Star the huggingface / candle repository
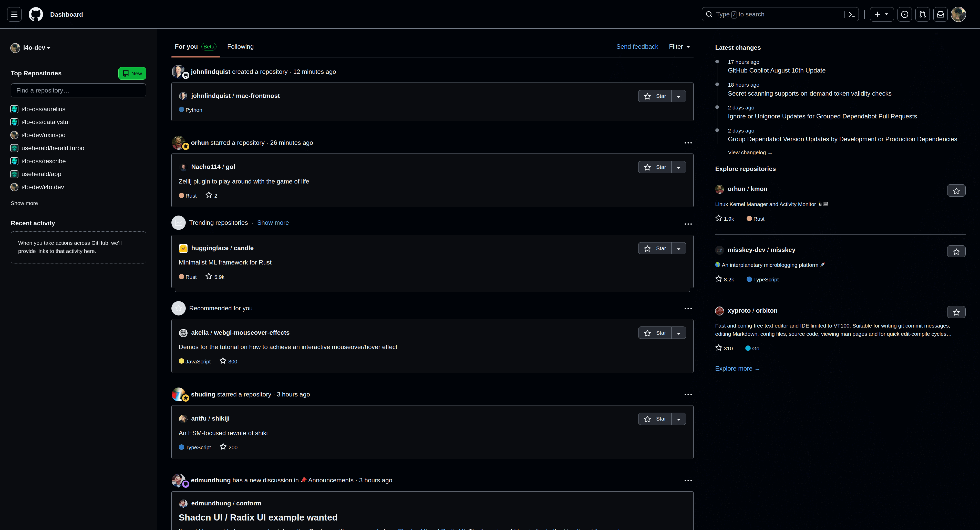The height and width of the screenshot is (530, 980). (x=655, y=248)
